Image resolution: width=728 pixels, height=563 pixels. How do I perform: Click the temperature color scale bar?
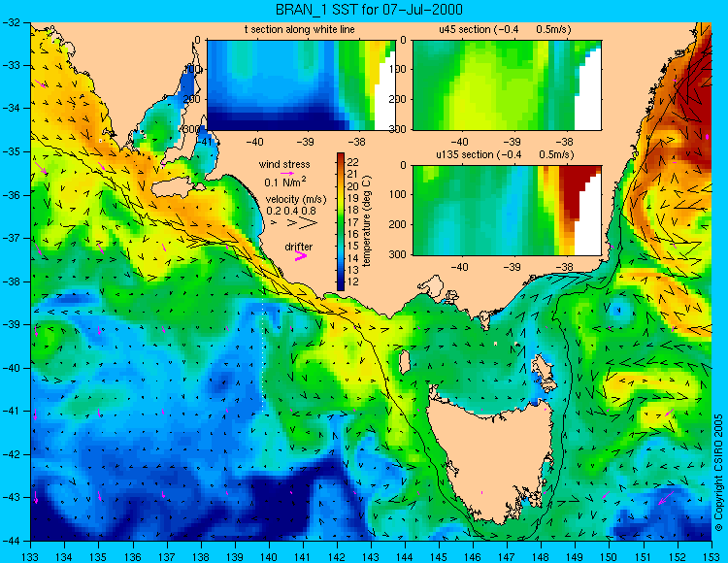[341, 222]
